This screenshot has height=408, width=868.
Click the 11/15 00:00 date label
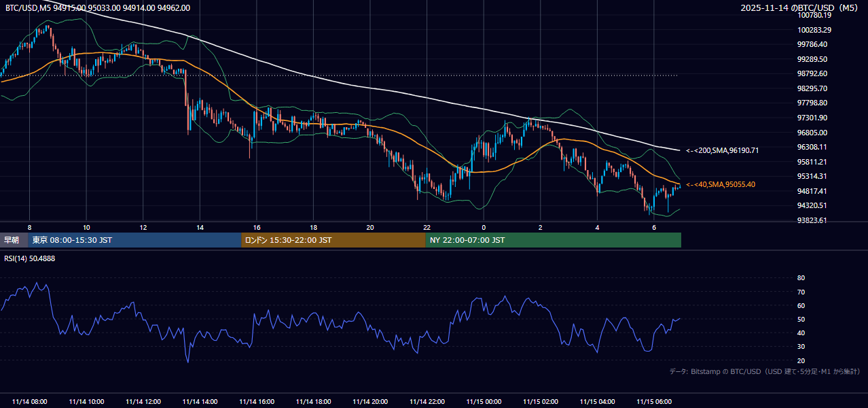(484, 402)
